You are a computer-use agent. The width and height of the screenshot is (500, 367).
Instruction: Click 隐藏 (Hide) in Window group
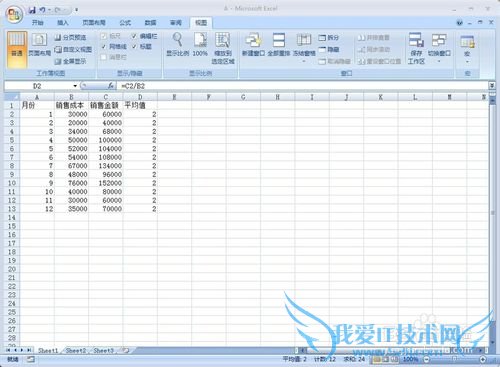(329, 50)
